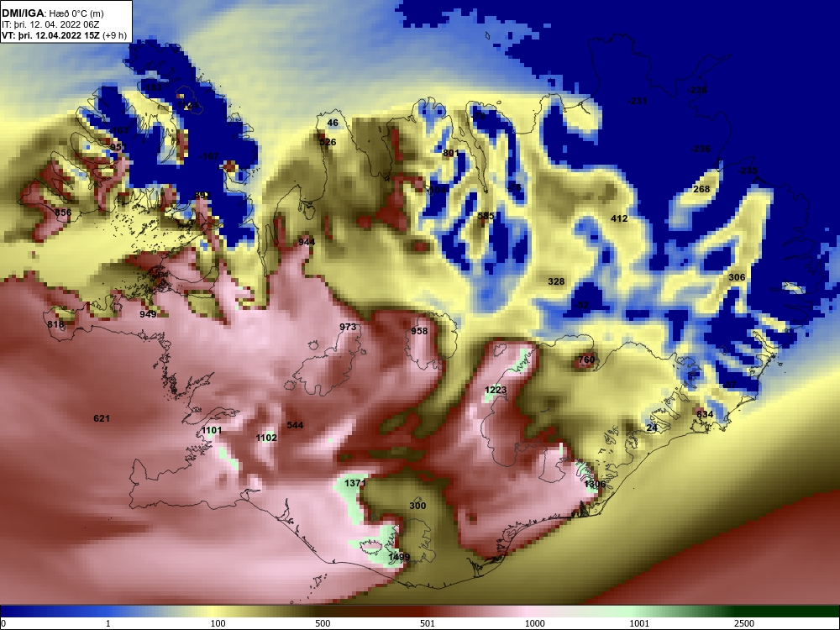The width and height of the screenshot is (840, 630).
Task: Click the map value "760"
Action: [x=586, y=360]
